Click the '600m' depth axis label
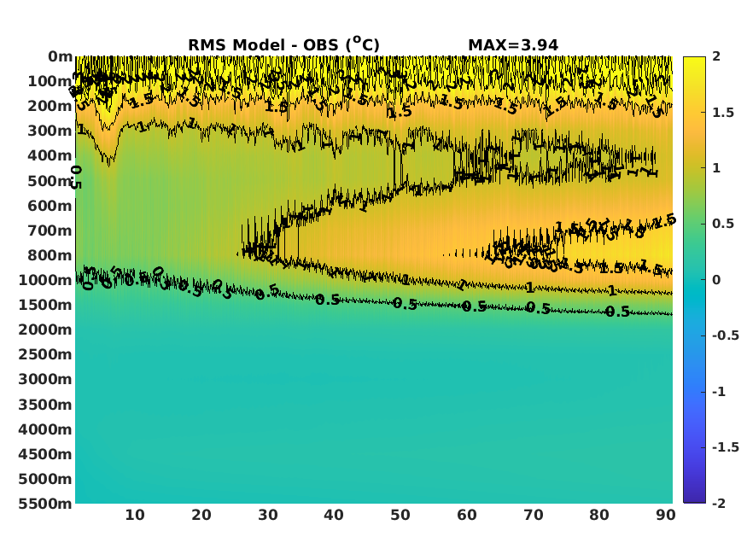This screenshot has width=747, height=560. point(50,205)
